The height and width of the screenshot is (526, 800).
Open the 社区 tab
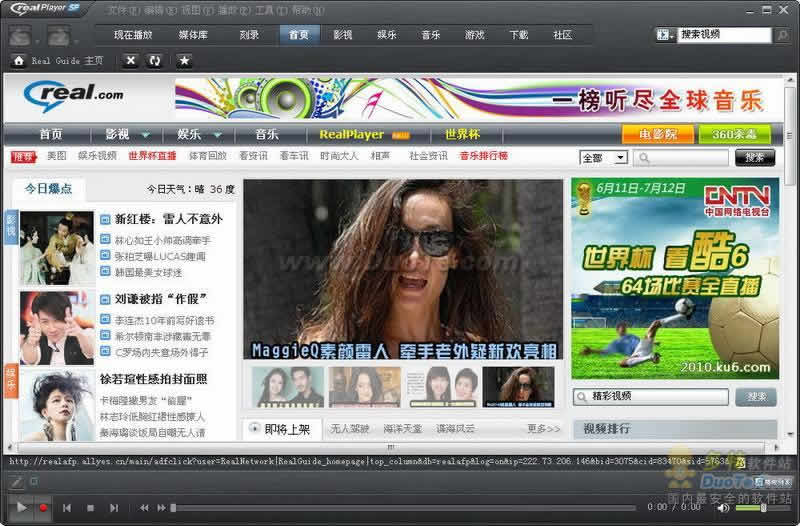click(563, 35)
